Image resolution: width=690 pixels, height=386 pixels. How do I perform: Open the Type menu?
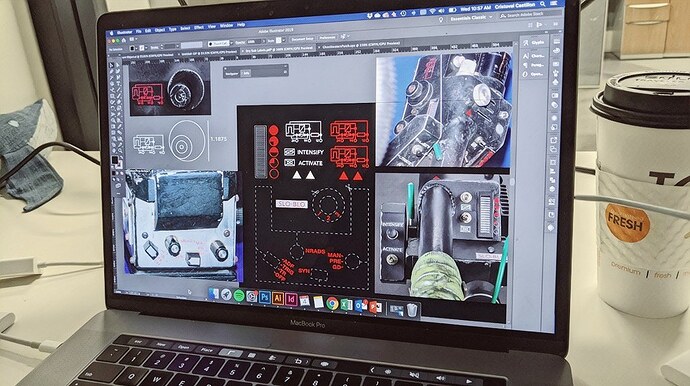point(173,29)
